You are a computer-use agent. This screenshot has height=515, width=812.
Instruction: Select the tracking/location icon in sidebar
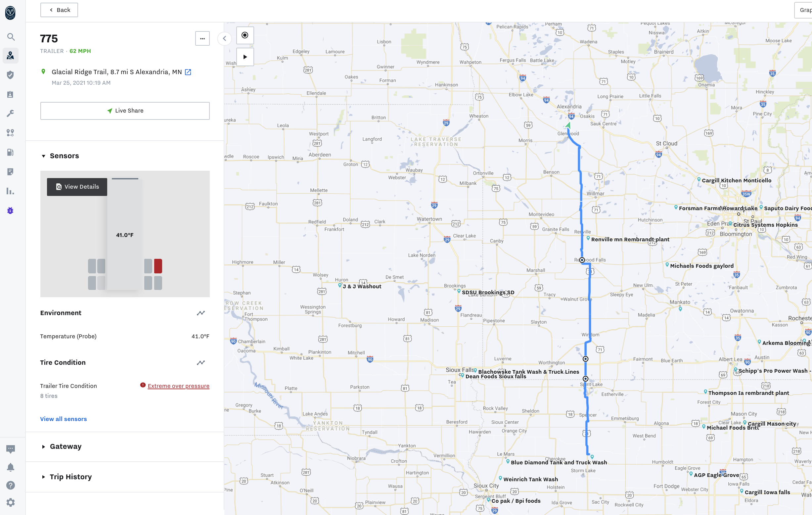pyautogui.click(x=11, y=56)
